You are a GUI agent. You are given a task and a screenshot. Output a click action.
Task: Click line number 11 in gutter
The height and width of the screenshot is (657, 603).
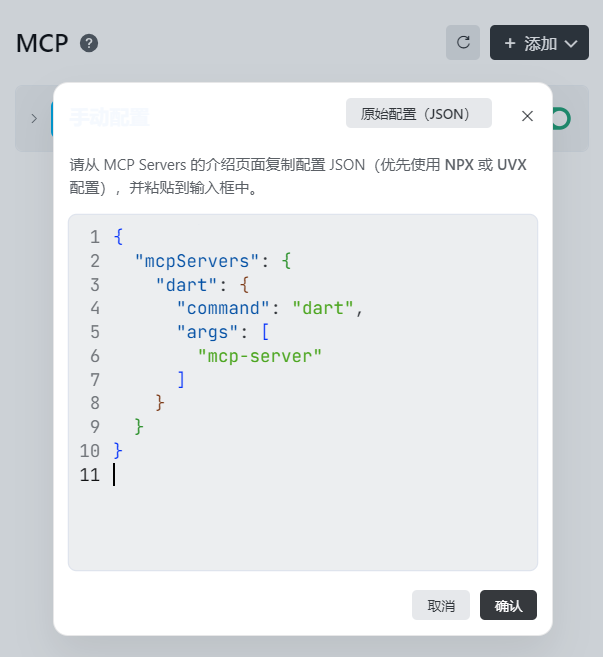tap(90, 475)
